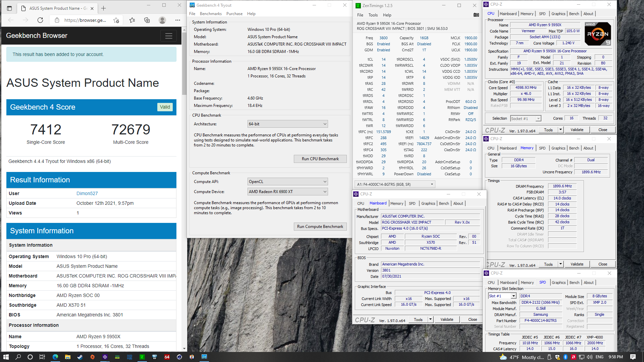The width and height of the screenshot is (644, 362).
Task: Open ZenTimings memory module dropdown F4-4000C14-8GTRS
Action: point(395,184)
